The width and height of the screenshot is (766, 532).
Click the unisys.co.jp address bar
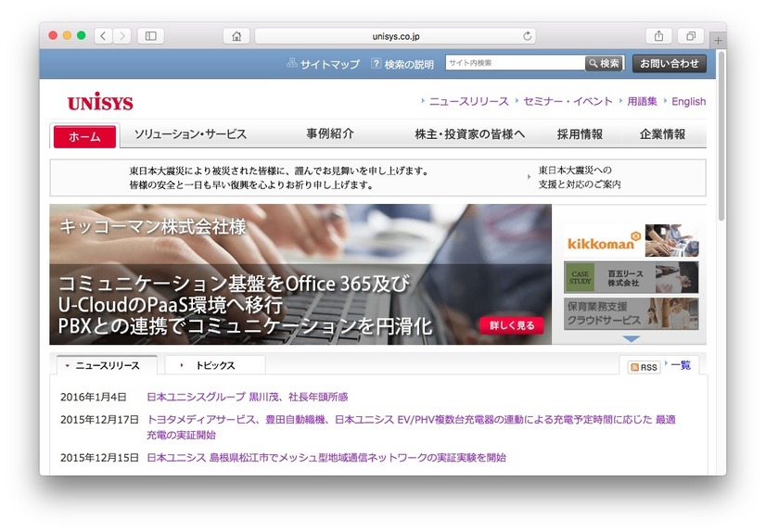pyautogui.click(x=395, y=35)
